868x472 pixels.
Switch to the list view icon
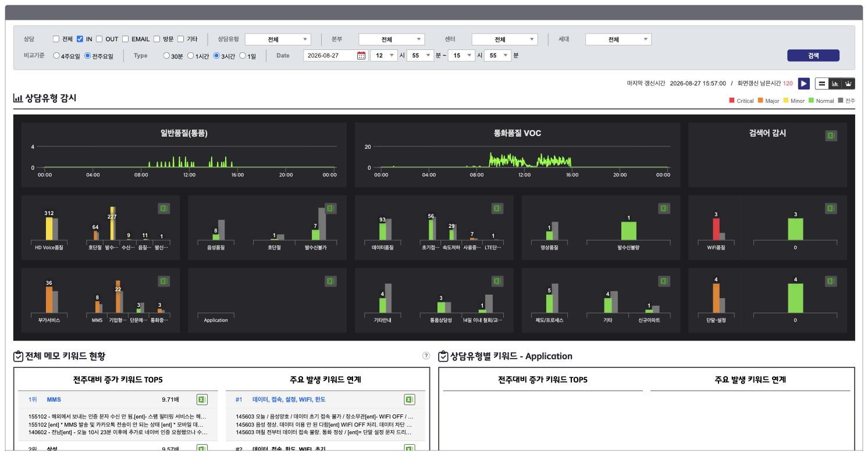tap(821, 84)
